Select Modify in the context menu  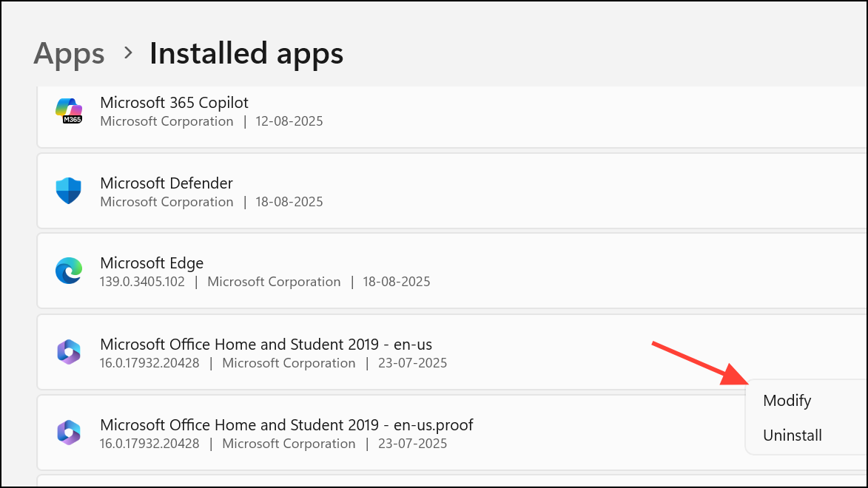(787, 401)
